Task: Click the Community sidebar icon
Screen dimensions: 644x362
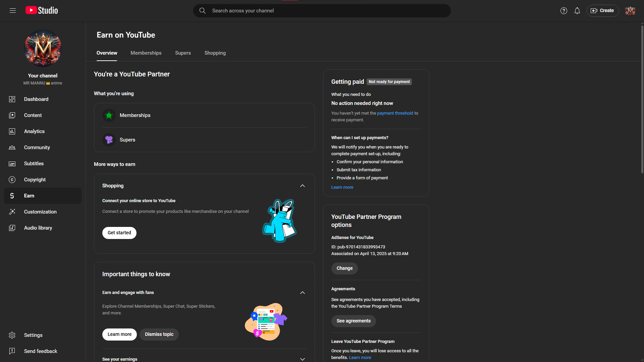Action: (x=12, y=147)
